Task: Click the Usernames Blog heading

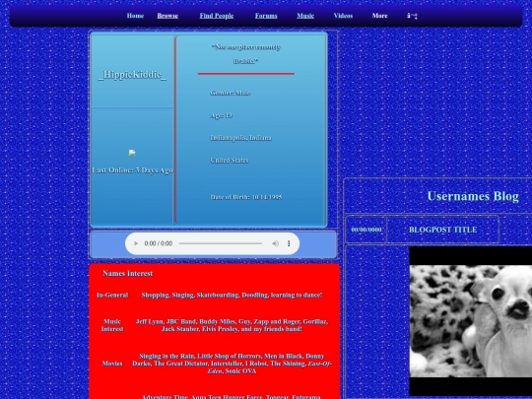Action: [473, 196]
